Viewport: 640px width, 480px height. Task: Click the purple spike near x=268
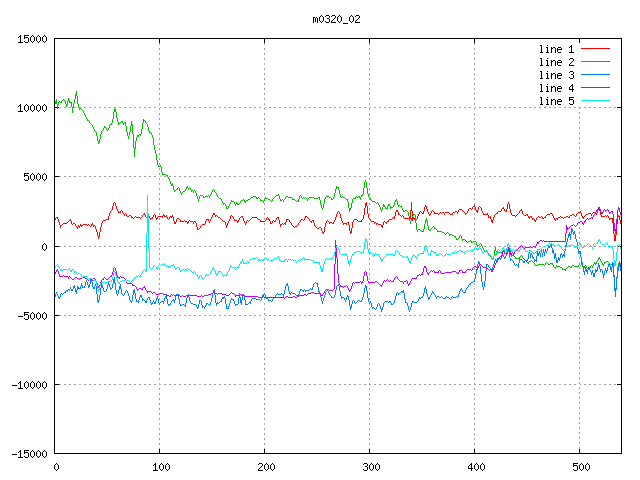pos(336,263)
